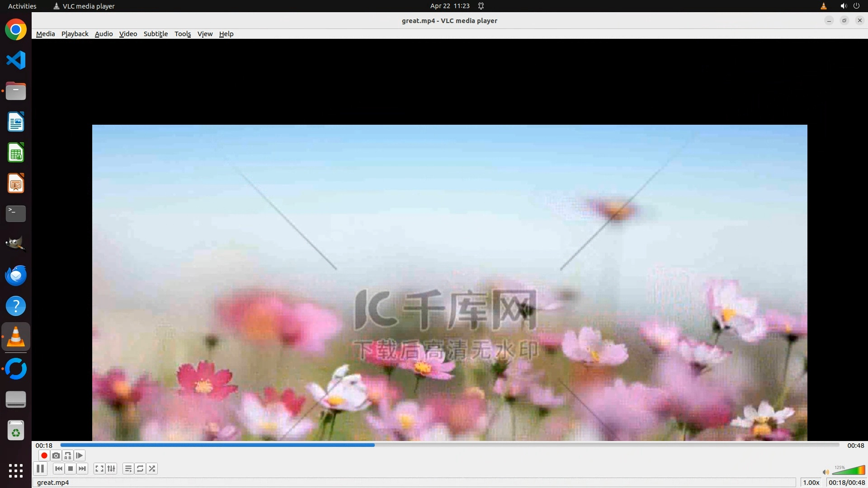
Task: Click the video seek bar timeline
Action: [450, 445]
